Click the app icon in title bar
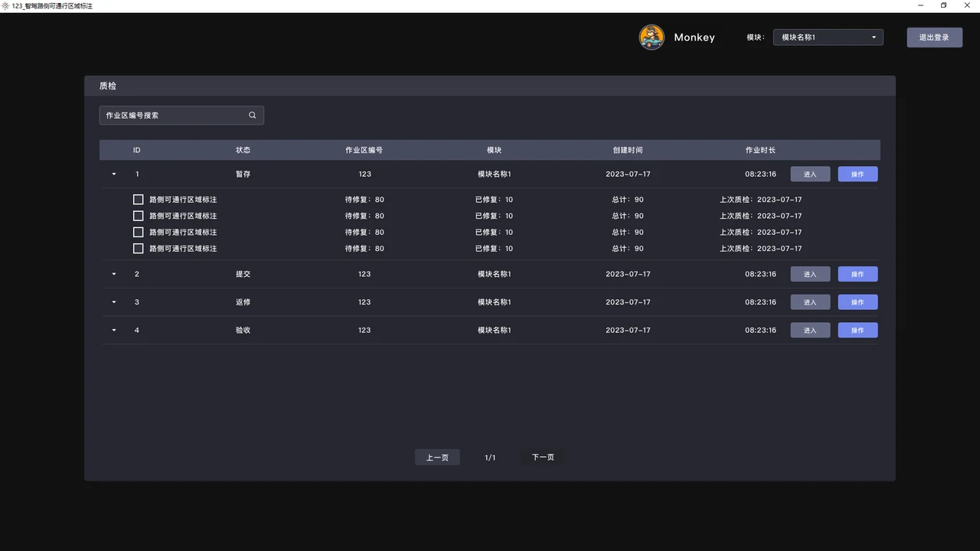Viewport: 980px width, 551px height. point(5,5)
